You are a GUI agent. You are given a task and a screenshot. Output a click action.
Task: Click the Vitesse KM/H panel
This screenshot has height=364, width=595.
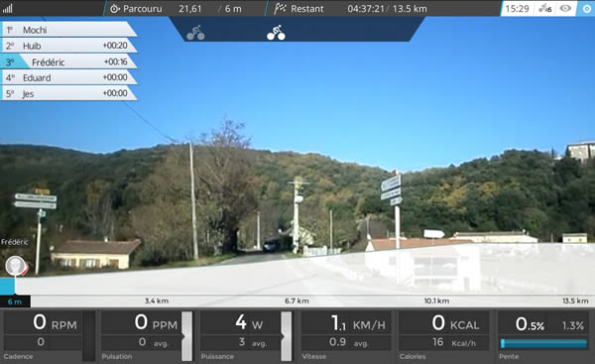tap(347, 335)
